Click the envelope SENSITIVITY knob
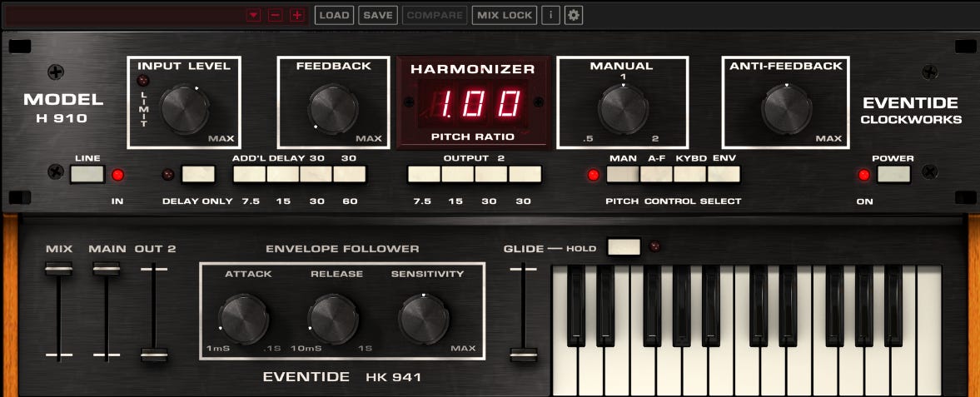The width and height of the screenshot is (980, 397). pyautogui.click(x=424, y=319)
